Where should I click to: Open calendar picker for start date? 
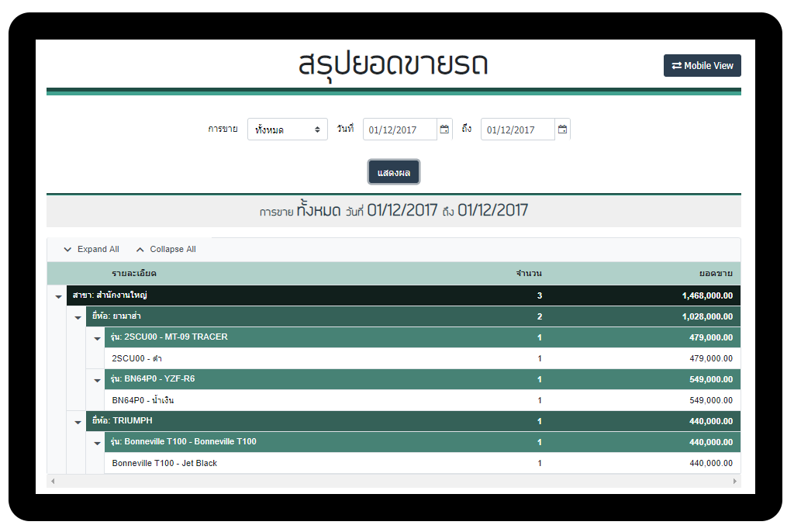[444, 130]
